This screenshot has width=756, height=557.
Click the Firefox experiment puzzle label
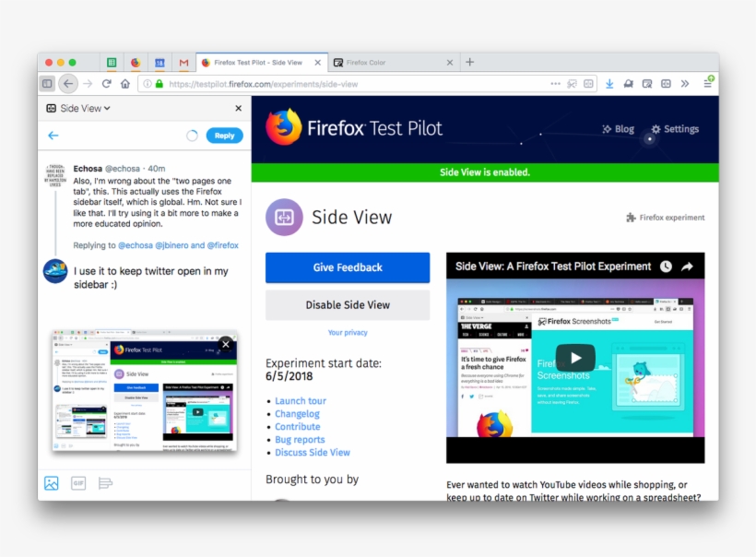666,218
